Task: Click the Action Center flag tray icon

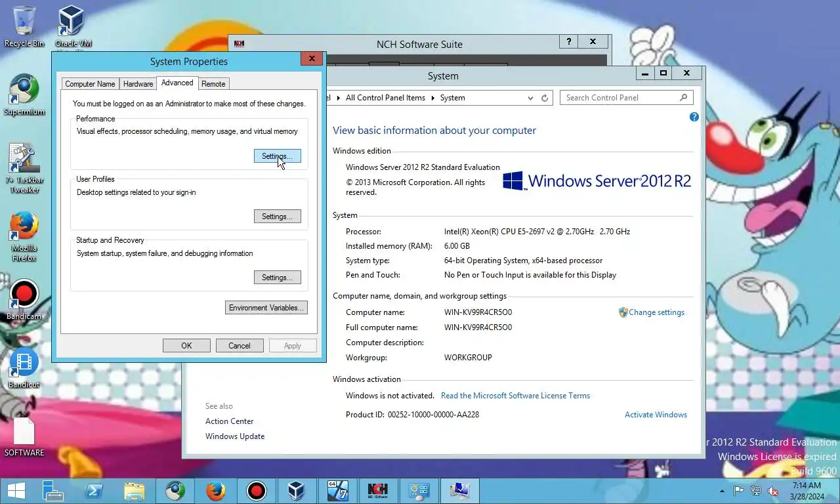Action: 739,491
